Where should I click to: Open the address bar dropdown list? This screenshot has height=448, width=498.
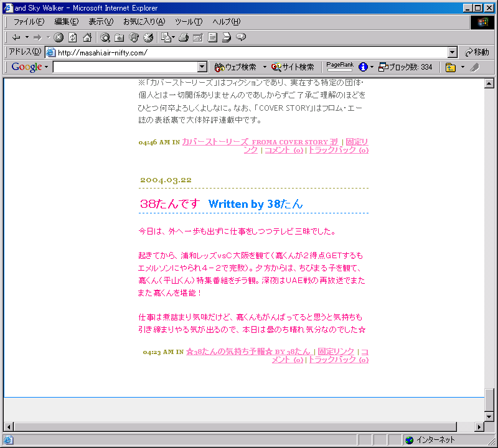453,52
